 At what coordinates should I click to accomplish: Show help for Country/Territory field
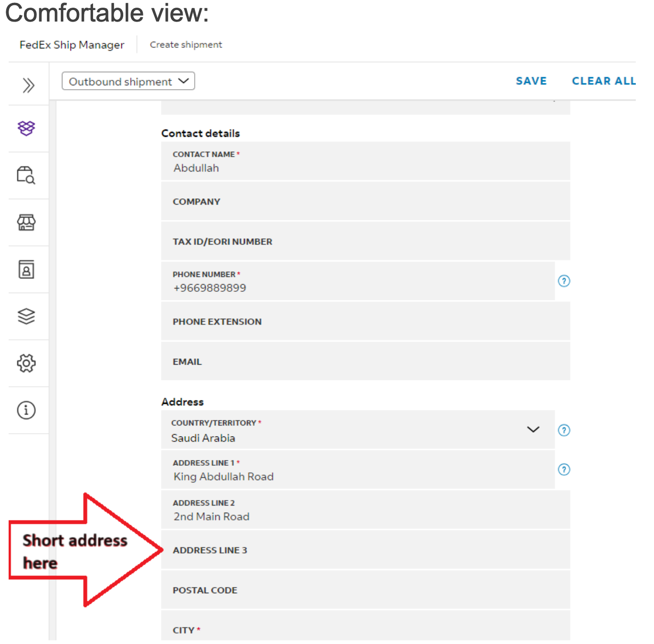click(x=564, y=430)
